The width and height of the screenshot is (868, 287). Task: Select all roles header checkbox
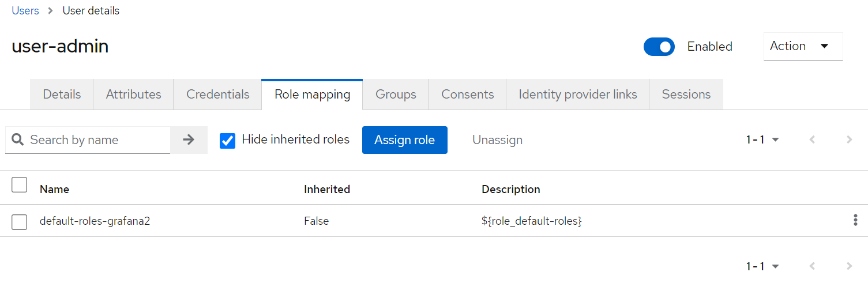20,185
